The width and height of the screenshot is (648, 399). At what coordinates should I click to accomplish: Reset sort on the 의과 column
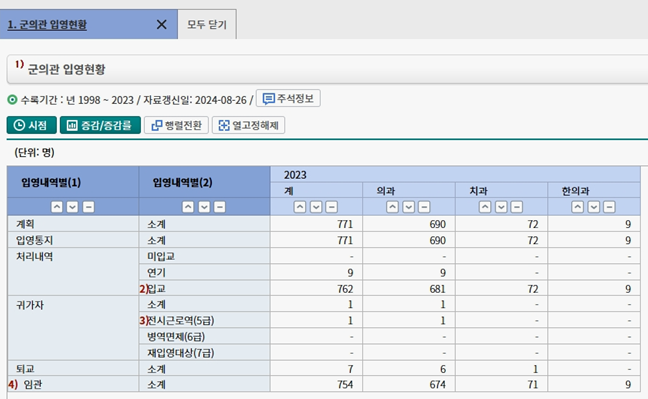424,207
